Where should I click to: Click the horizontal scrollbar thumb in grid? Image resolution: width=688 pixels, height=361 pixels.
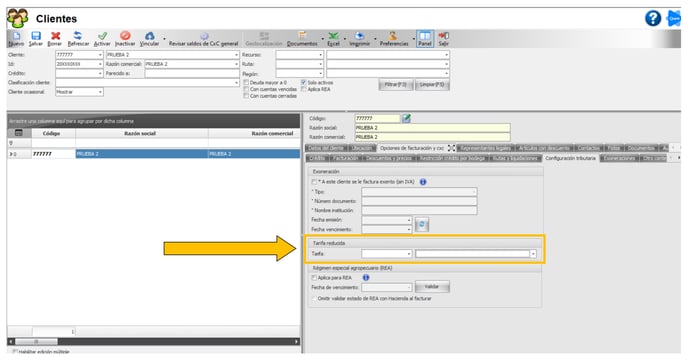pyautogui.click(x=36, y=341)
